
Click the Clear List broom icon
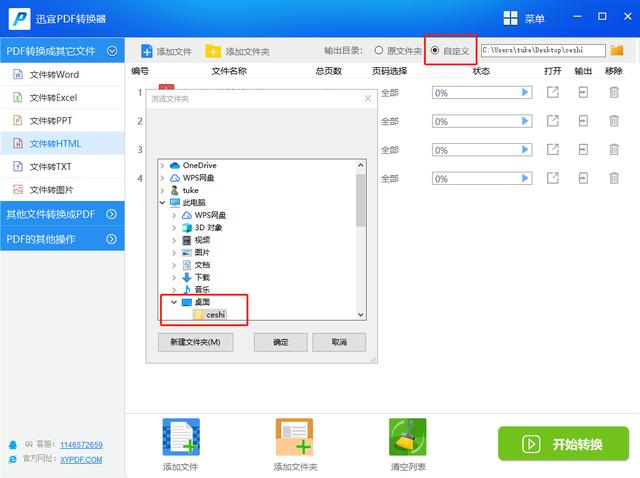(407, 437)
